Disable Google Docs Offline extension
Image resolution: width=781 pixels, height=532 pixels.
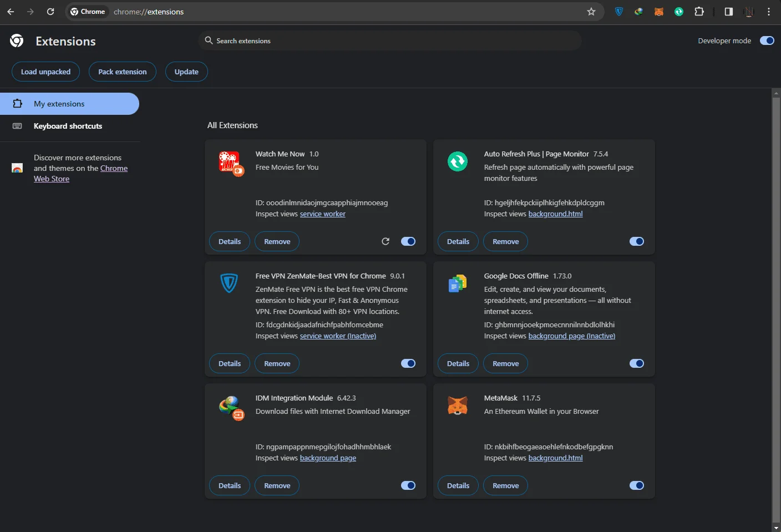[x=637, y=363]
